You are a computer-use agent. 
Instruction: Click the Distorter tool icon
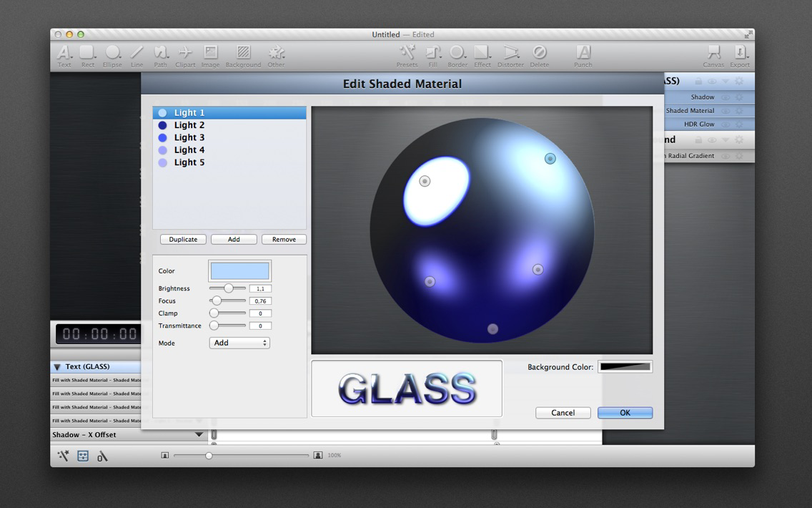[510, 56]
